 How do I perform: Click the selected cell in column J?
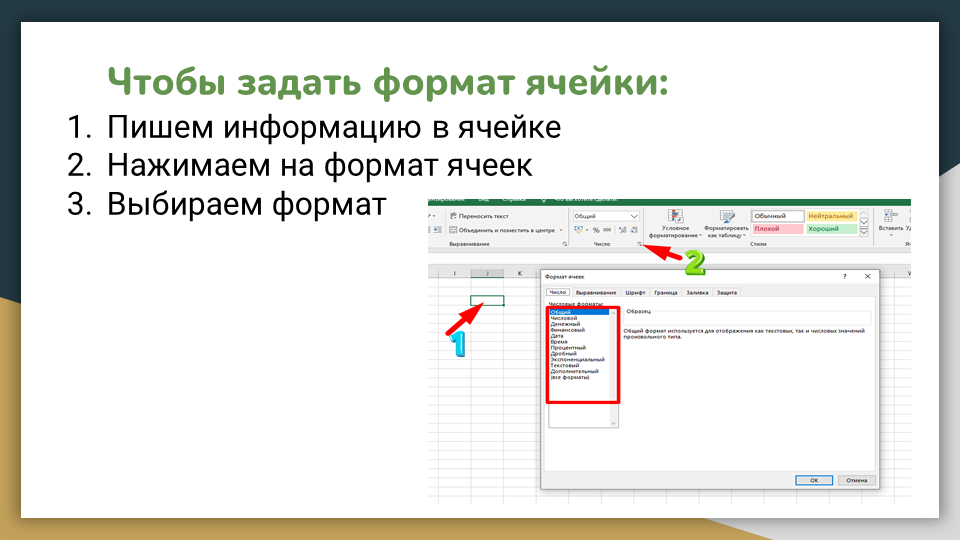pos(487,301)
